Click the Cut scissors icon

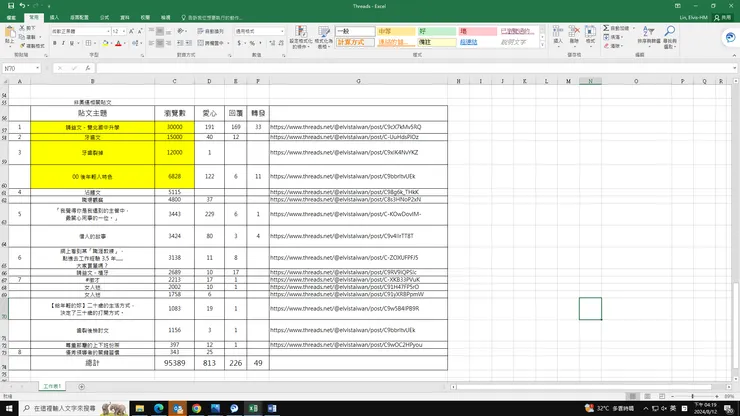(x=22, y=28)
